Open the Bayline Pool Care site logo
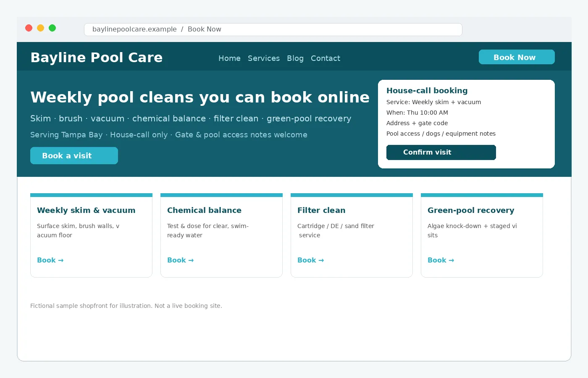 pos(97,58)
